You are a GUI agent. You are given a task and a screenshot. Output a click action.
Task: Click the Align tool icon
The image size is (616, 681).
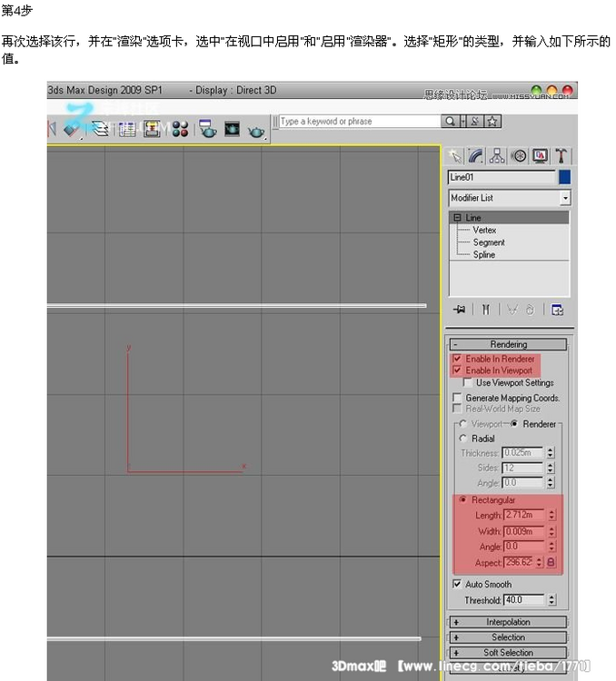point(72,130)
